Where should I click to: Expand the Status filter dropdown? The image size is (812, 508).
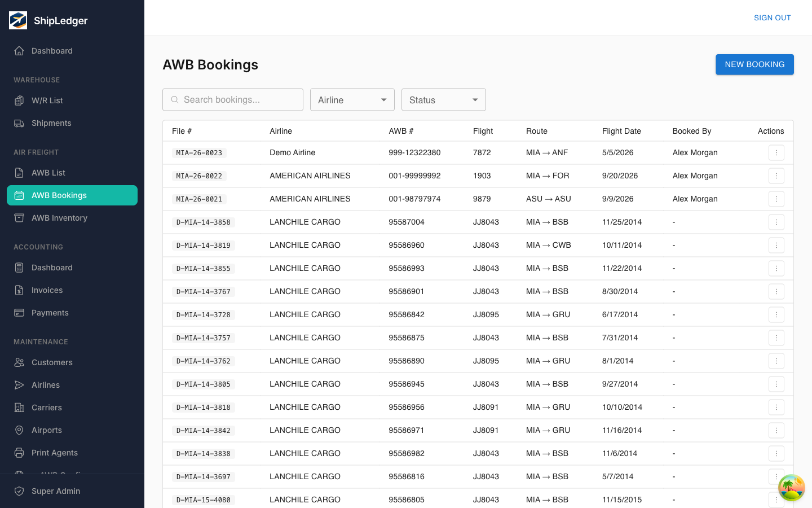click(444, 100)
